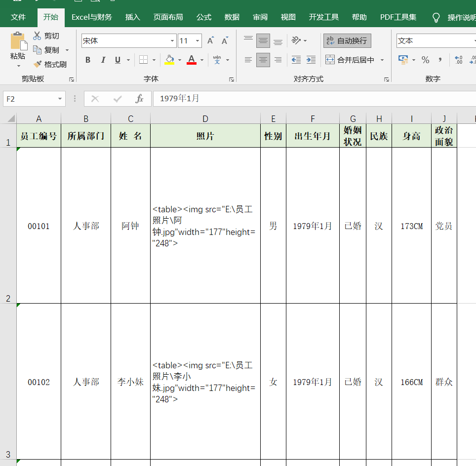Image resolution: width=476 pixels, height=466 pixels.
Task: Increase decimal places
Action: click(458, 60)
